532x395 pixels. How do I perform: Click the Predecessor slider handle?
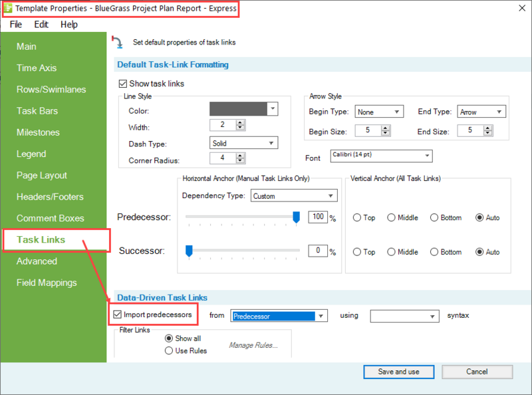(x=296, y=217)
